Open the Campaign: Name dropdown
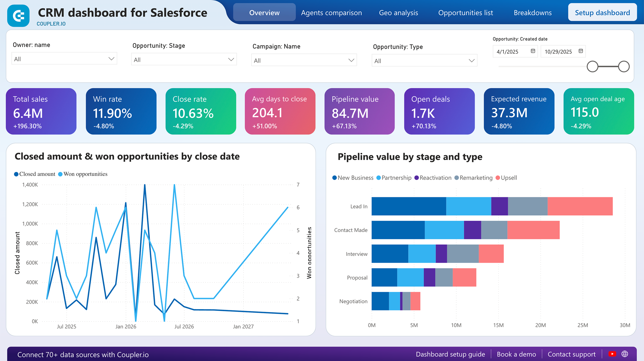The height and width of the screenshot is (361, 644). coord(304,60)
